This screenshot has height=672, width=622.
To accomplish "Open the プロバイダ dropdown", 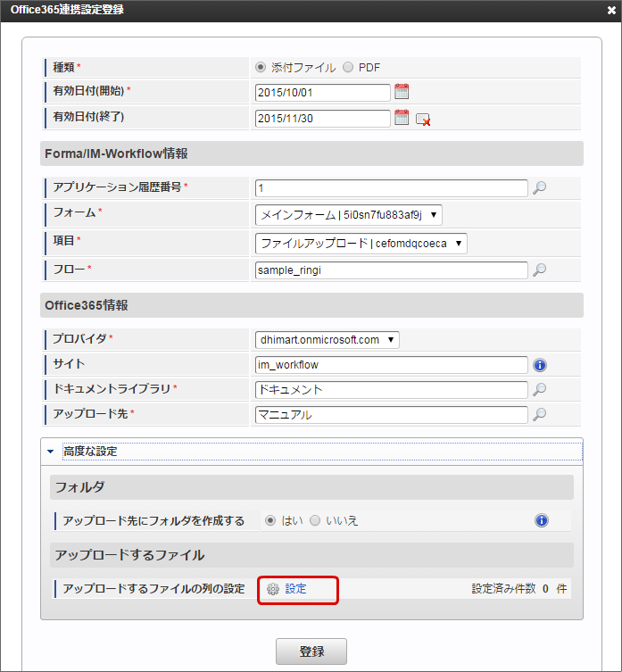I will (x=328, y=340).
